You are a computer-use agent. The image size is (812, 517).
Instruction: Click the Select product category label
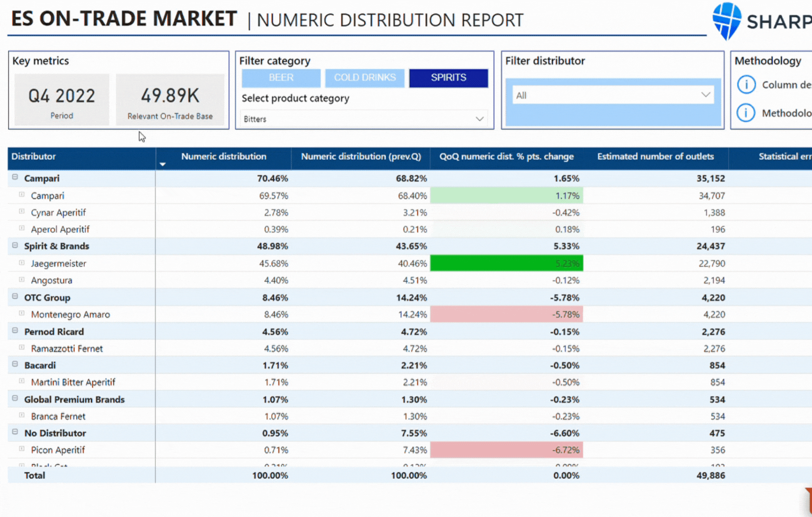pyautogui.click(x=295, y=98)
